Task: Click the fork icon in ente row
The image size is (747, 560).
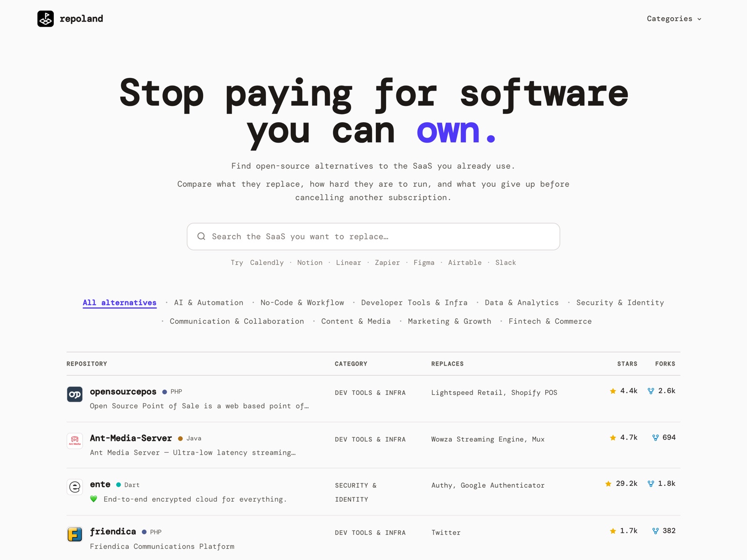Action: [651, 484]
